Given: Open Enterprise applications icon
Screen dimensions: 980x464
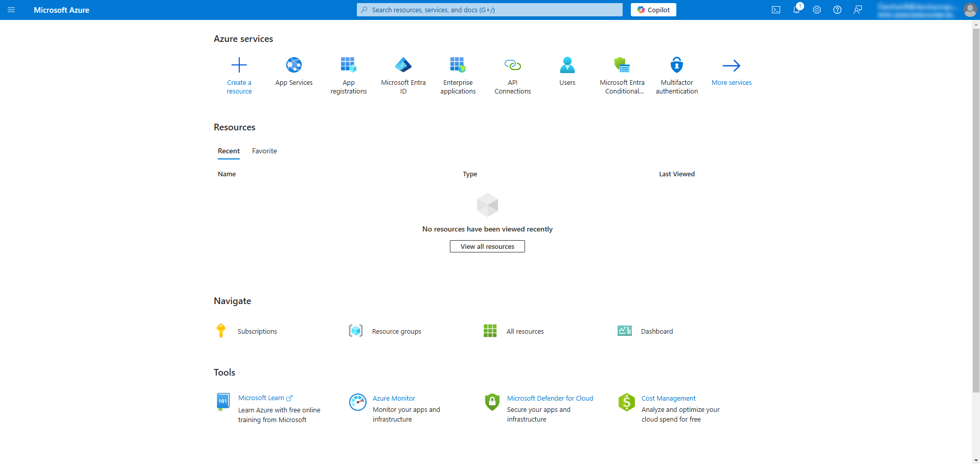Looking at the screenshot, I should tap(458, 65).
